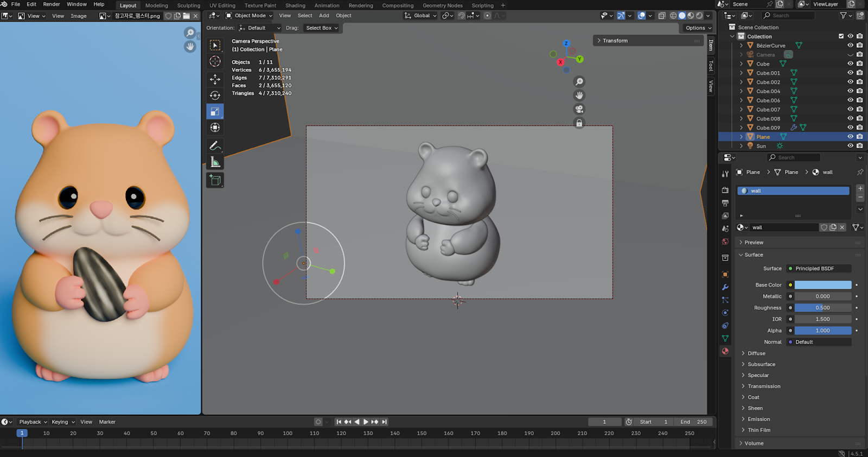Select the Move tool in the viewport toolbar

tap(215, 79)
